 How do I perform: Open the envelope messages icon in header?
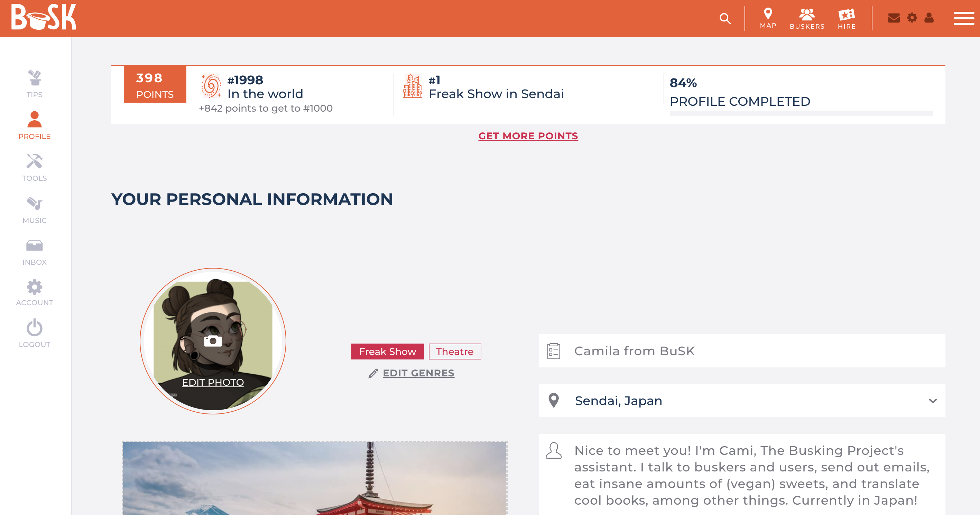894,18
